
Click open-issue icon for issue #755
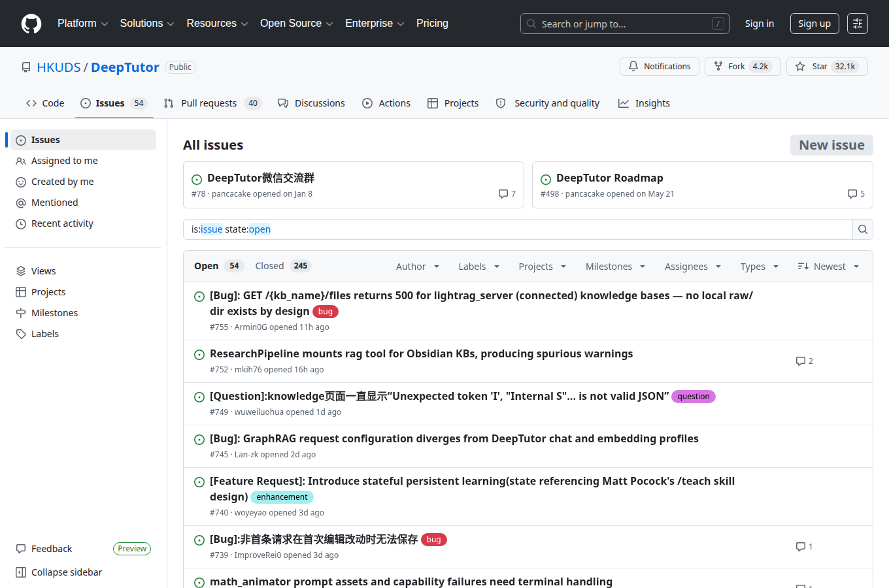[x=199, y=297]
